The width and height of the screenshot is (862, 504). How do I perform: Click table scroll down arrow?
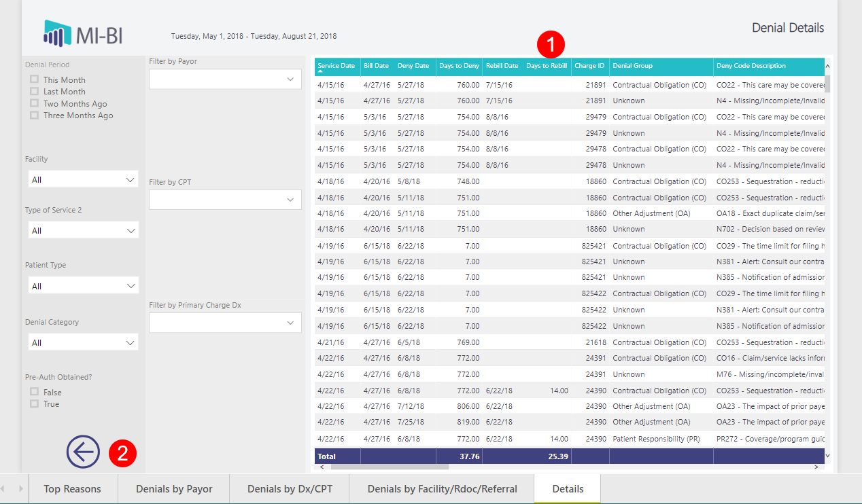[827, 456]
